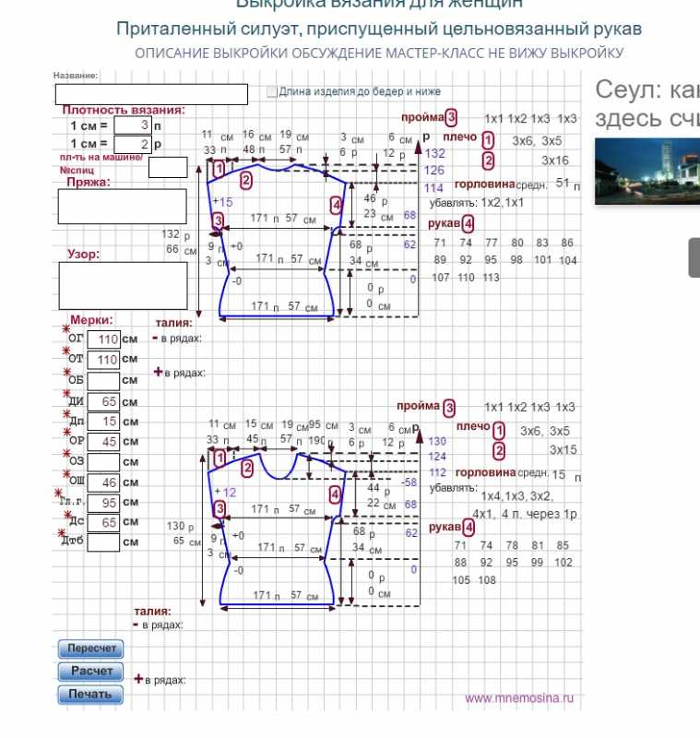700x738 pixels.
Task: Click the plus icon near the Печать button
Action: pyautogui.click(x=138, y=679)
